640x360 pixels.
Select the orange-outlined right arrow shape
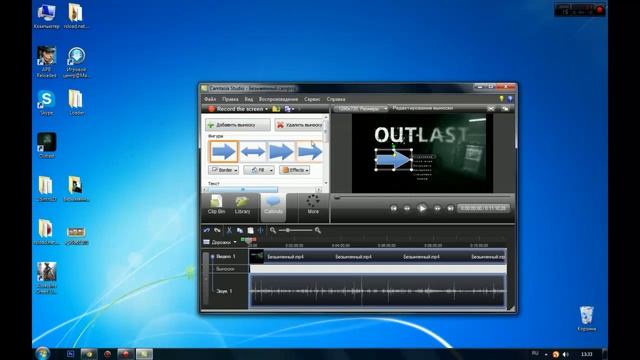click(x=224, y=152)
